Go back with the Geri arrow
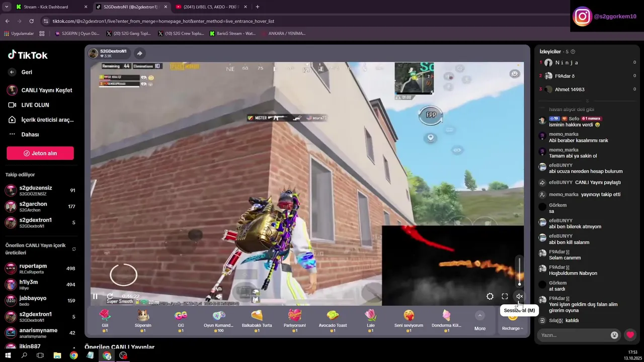 [21, 72]
